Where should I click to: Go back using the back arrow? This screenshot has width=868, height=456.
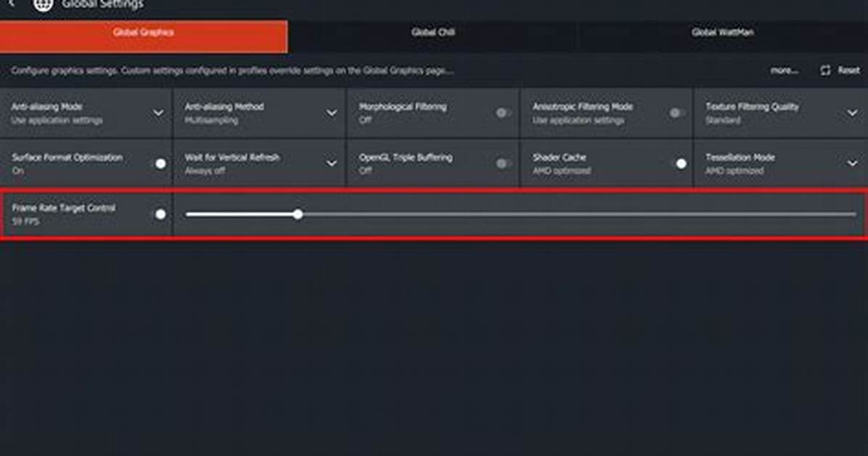pos(12,4)
